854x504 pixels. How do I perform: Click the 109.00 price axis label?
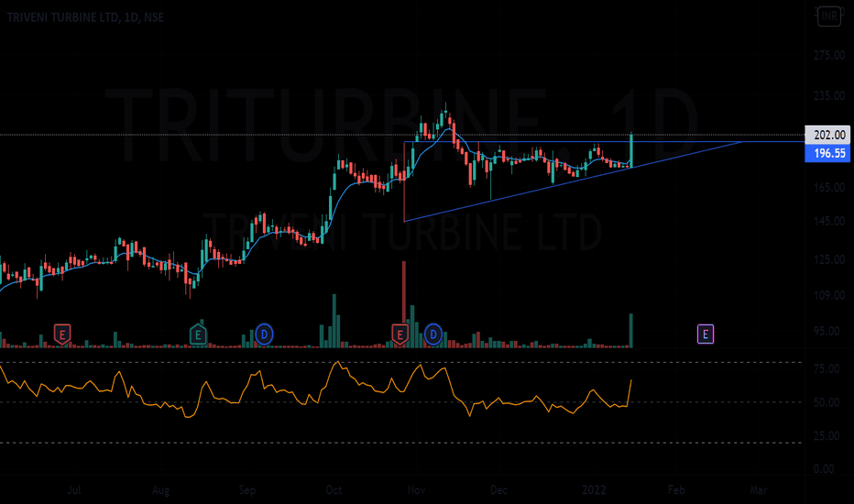[829, 295]
